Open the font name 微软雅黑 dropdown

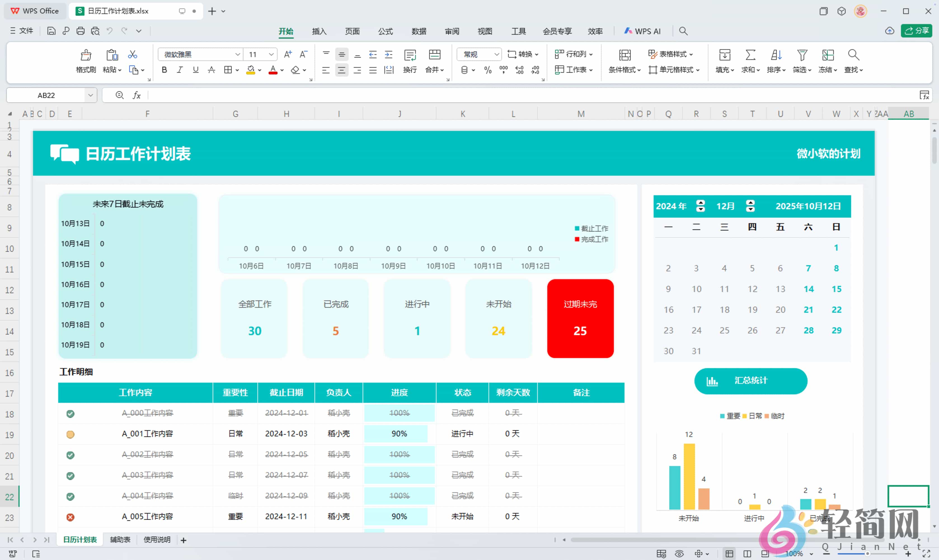pos(237,54)
